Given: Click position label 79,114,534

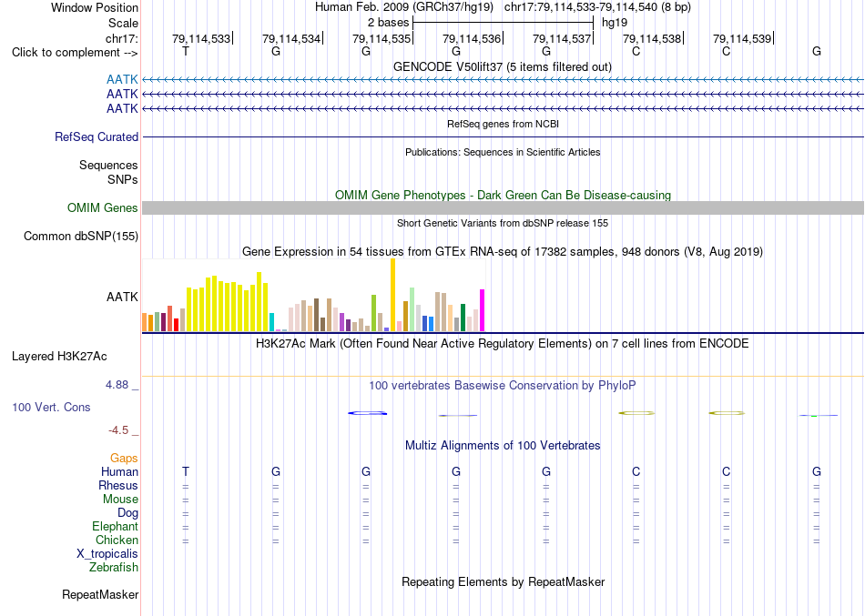Looking at the screenshot, I should pos(291,38).
